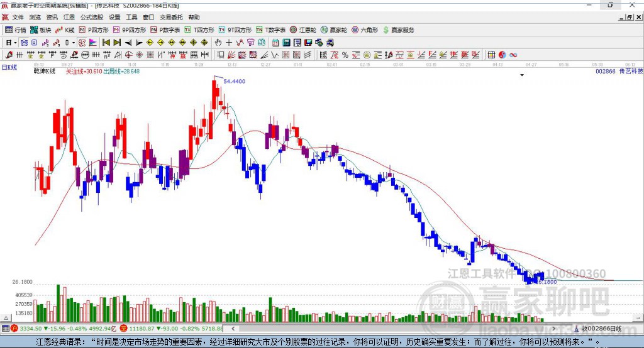Click the save floppy disk icon
This screenshot has width=644, height=348.
pyautogui.click(x=308, y=43)
